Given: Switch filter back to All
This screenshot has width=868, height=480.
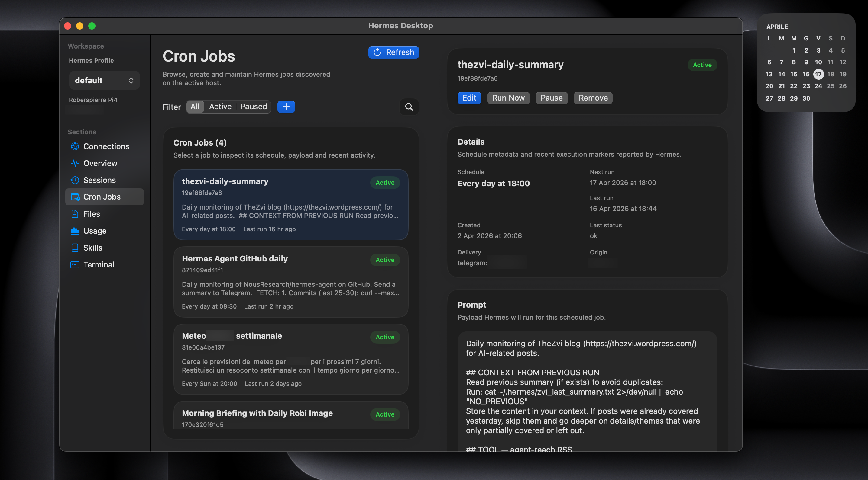Looking at the screenshot, I should (195, 107).
